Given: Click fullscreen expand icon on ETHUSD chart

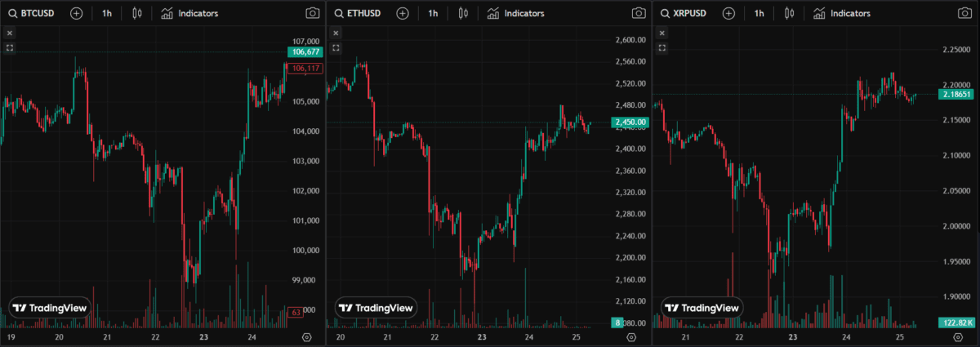Looking at the screenshot, I should 336,48.
